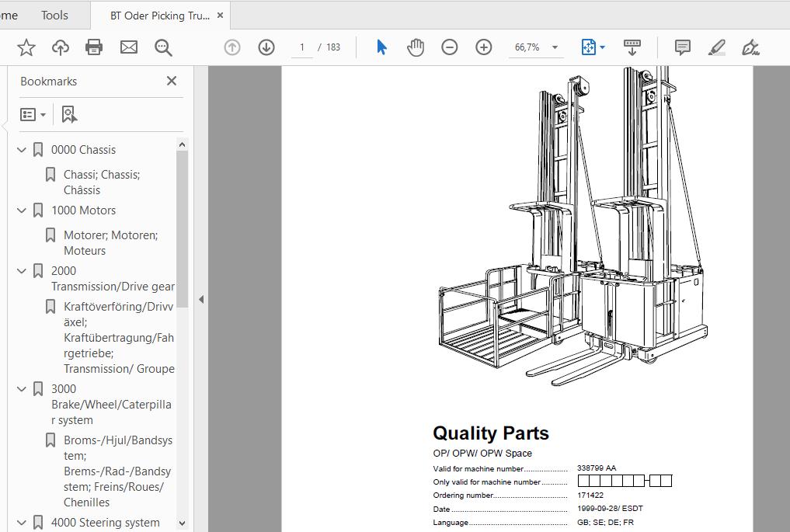Switch to the Tools tab

click(x=54, y=16)
